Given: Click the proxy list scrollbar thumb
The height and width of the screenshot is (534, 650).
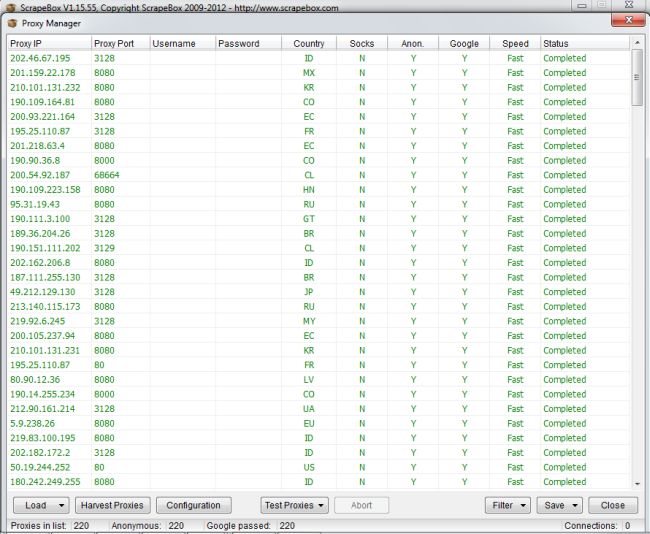Looking at the screenshot, I should pyautogui.click(x=637, y=78).
